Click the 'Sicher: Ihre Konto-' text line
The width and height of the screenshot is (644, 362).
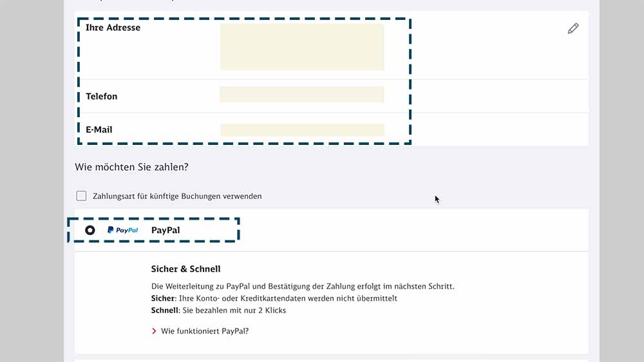(x=274, y=298)
